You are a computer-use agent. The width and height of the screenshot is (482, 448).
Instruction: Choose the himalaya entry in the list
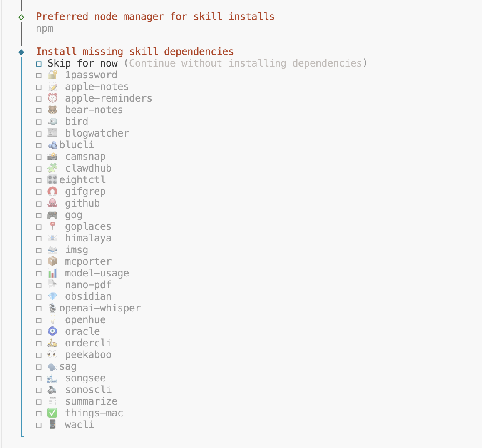(88, 238)
